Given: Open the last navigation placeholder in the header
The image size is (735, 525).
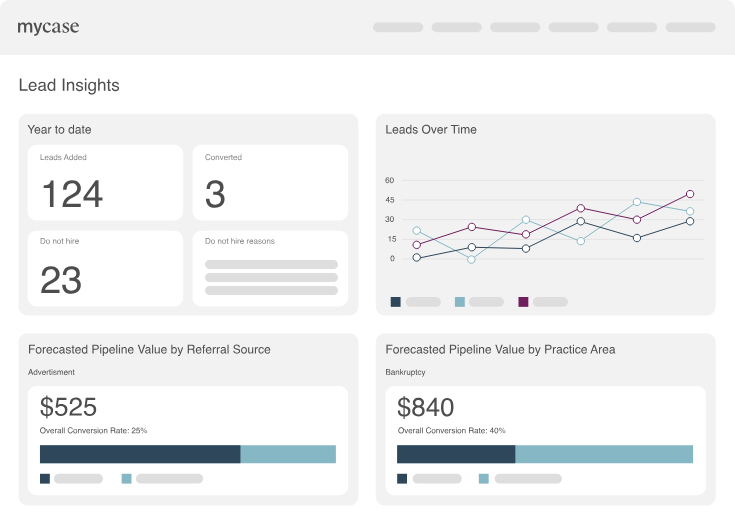Looking at the screenshot, I should click(690, 27).
